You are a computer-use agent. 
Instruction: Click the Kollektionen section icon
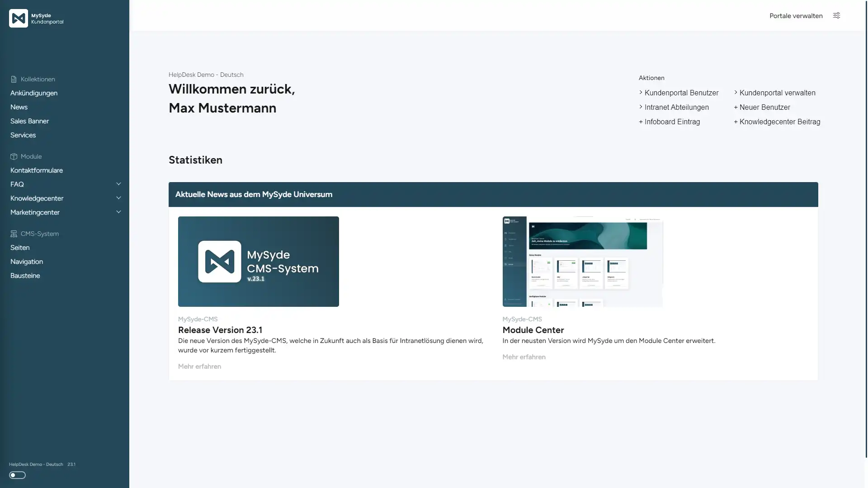tap(14, 79)
